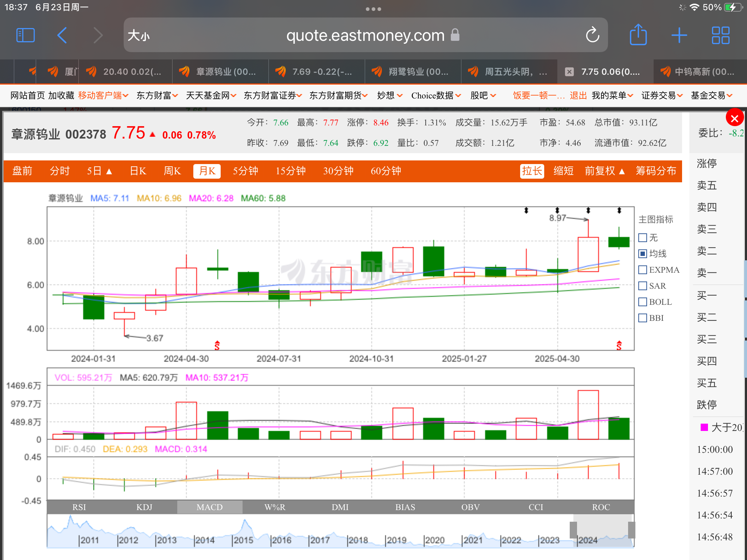
Task: Tap the quote.eastmoney.com address field
Action: (x=365, y=35)
